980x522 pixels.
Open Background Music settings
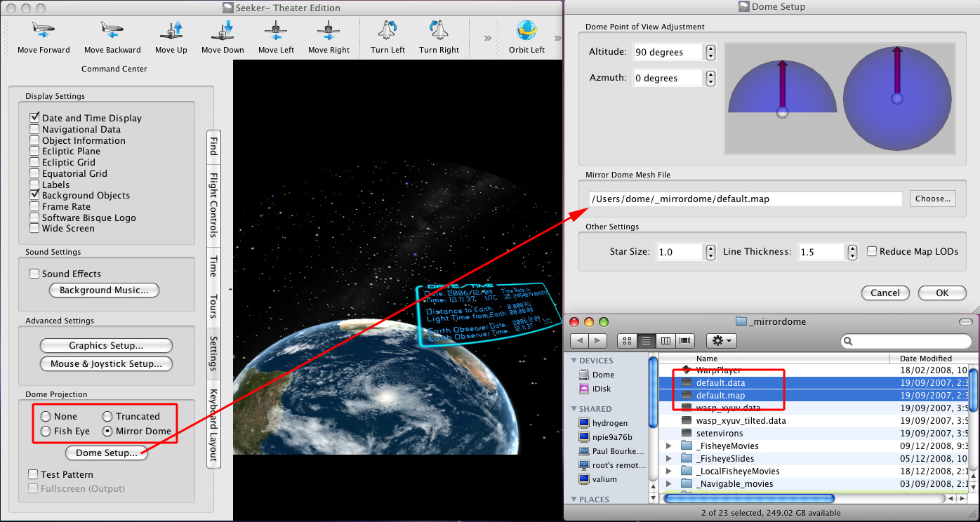point(105,290)
